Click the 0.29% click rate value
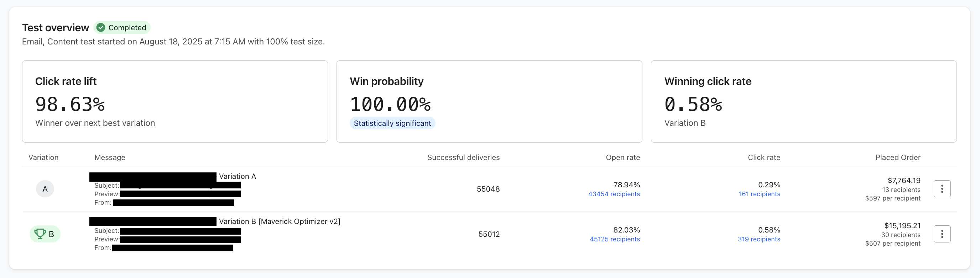 coord(769,185)
